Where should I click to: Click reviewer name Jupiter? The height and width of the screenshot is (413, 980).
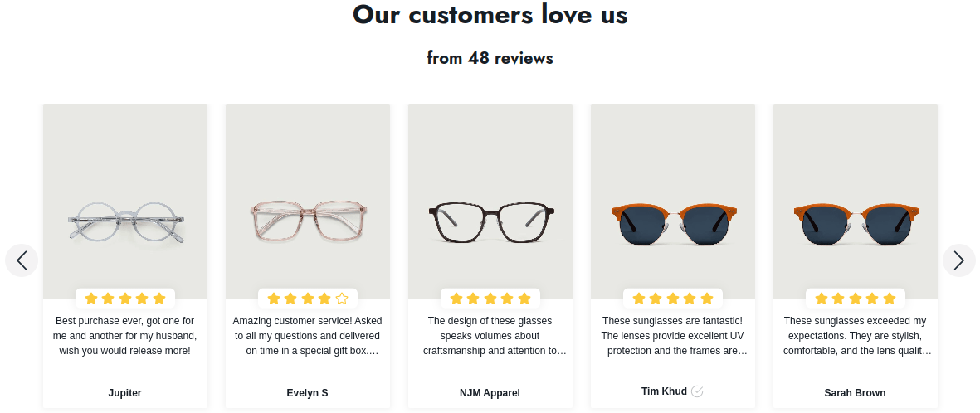point(125,393)
